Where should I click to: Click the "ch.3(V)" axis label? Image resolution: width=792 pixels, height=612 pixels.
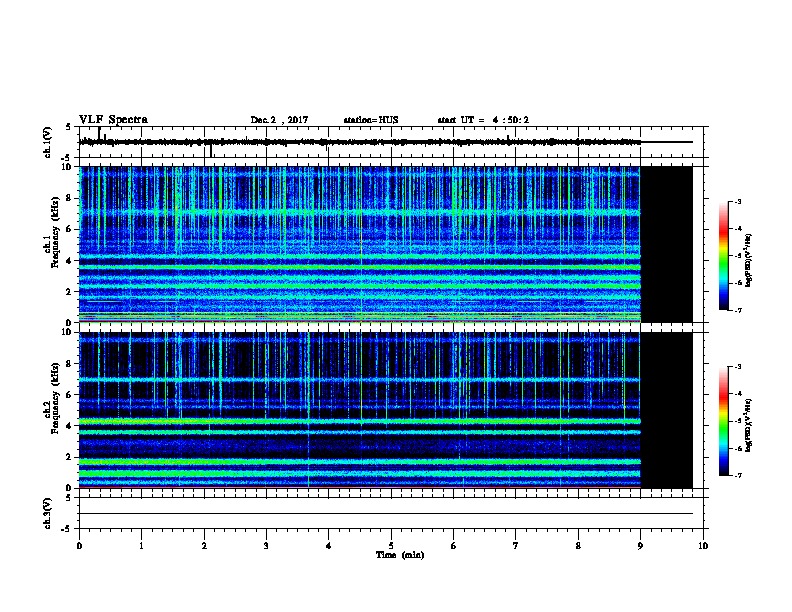tap(47, 513)
